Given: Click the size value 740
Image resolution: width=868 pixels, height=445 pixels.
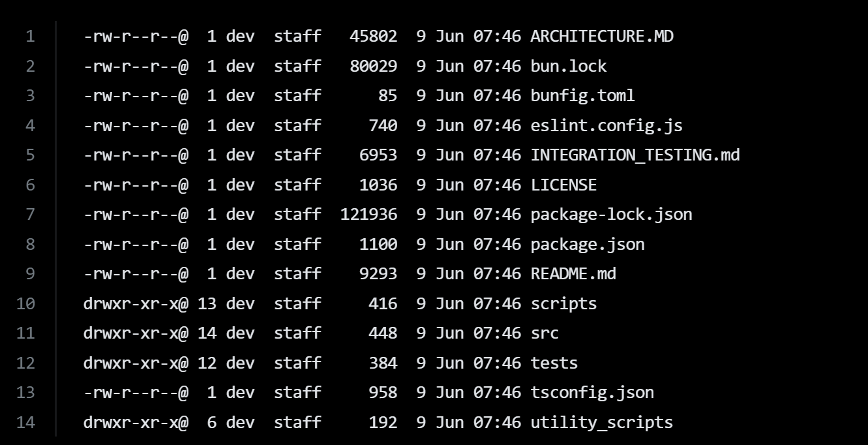Looking at the screenshot, I should [x=383, y=125].
